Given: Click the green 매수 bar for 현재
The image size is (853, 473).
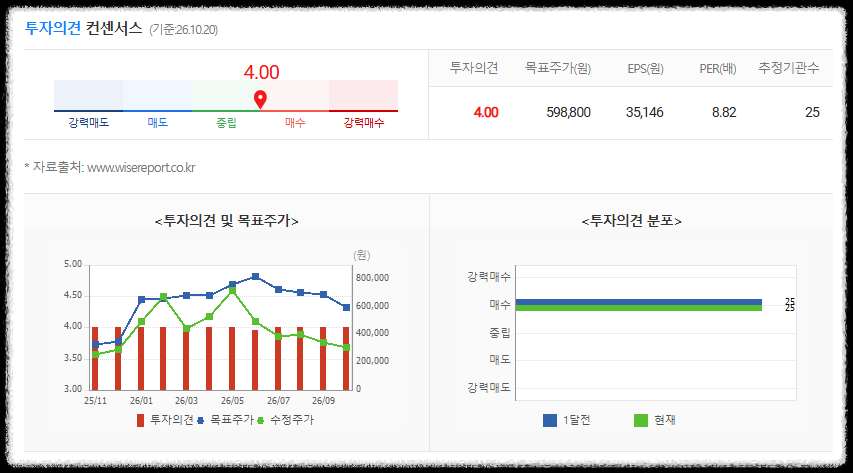Looking at the screenshot, I should point(639,308).
